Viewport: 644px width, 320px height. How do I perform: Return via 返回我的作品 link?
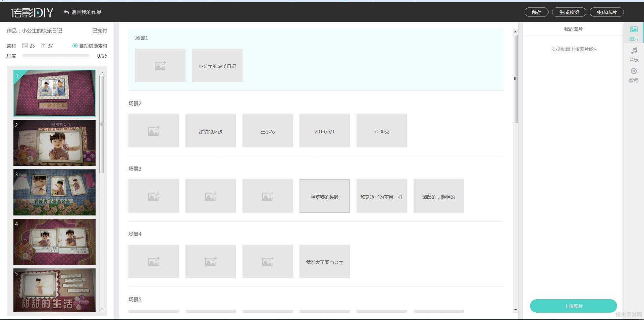click(x=86, y=12)
